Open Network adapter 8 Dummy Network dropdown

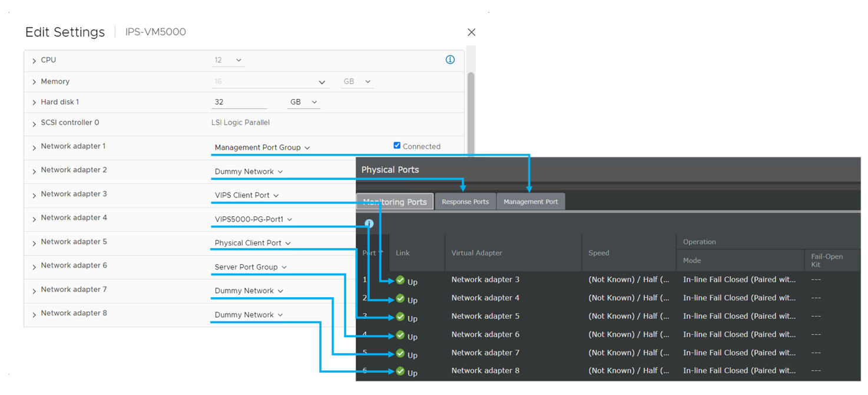coord(249,315)
